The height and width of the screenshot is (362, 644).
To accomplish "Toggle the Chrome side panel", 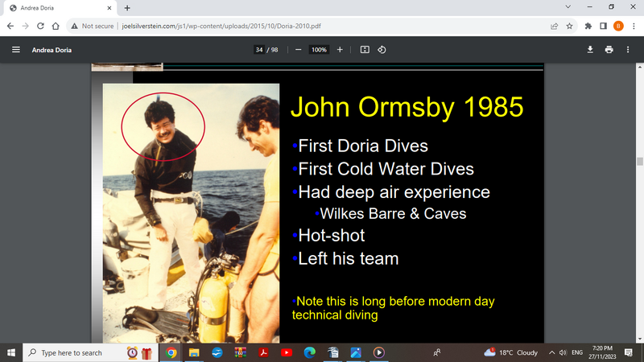I will pyautogui.click(x=604, y=26).
